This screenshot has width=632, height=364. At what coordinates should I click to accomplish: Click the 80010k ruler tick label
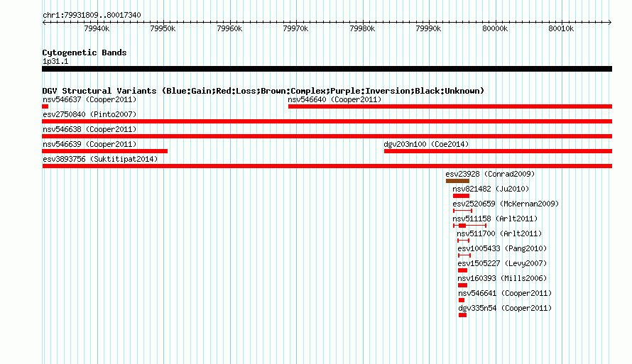[x=561, y=28]
